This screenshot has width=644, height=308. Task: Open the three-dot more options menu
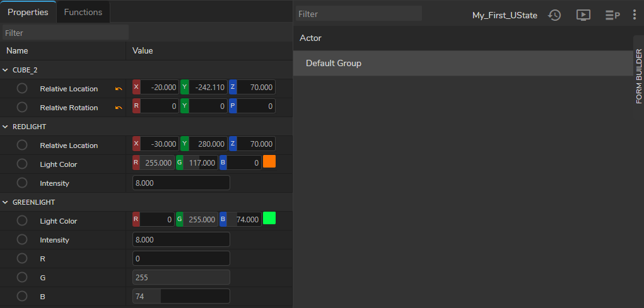(x=635, y=15)
